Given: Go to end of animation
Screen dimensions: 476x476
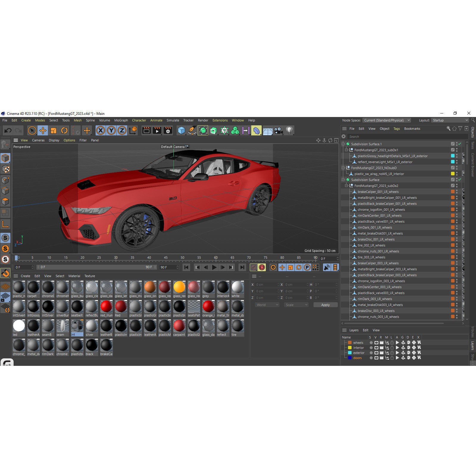Looking at the screenshot, I should pyautogui.click(x=242, y=267).
